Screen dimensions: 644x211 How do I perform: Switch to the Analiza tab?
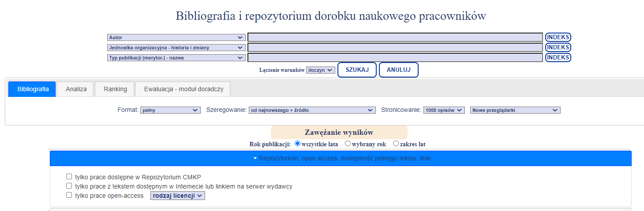click(x=76, y=89)
